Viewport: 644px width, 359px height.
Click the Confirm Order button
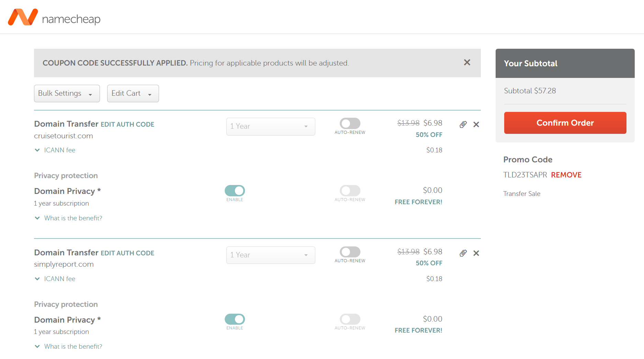pos(565,123)
